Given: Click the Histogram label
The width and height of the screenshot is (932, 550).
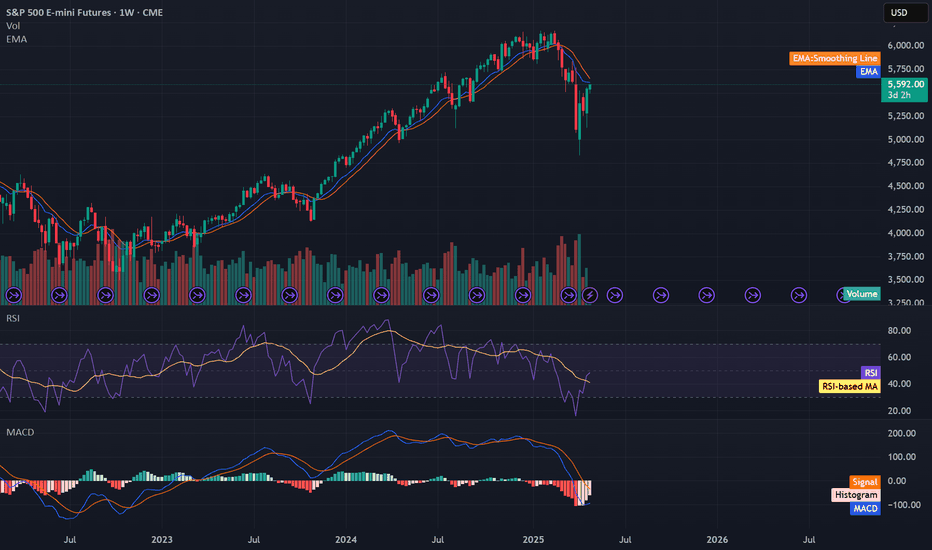Looking at the screenshot, I should tap(856, 495).
